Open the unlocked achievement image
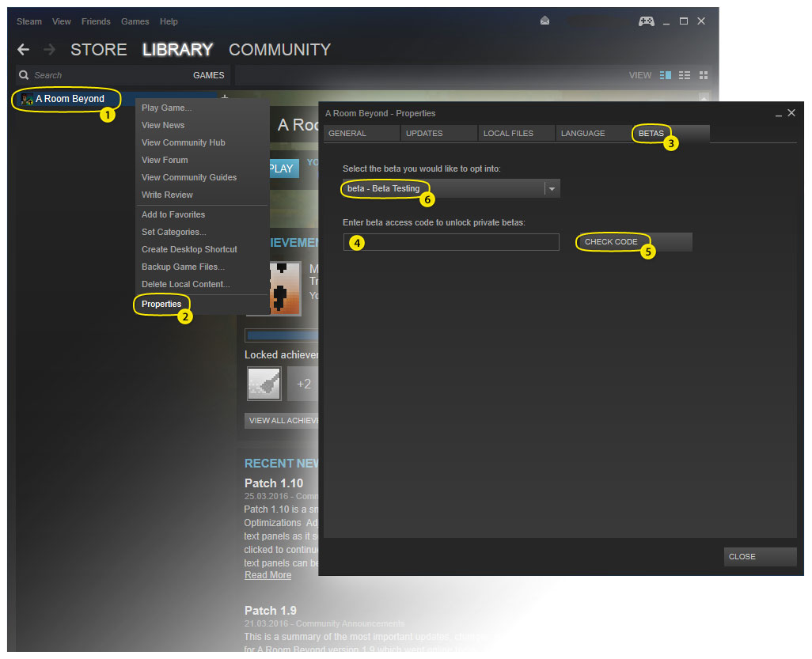Screen dimensions: 812x659 (x=284, y=288)
